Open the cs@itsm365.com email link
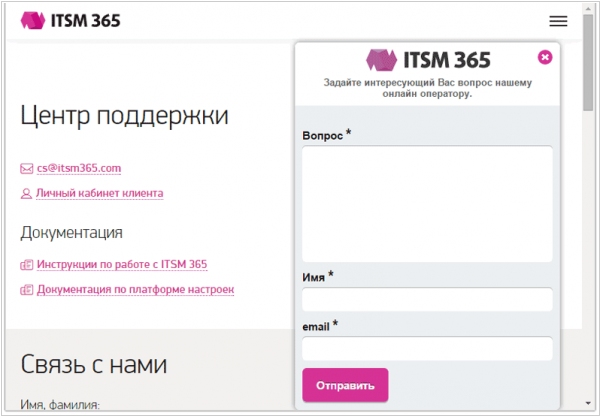Image resolution: width=600 pixels, height=416 pixels. (x=79, y=169)
